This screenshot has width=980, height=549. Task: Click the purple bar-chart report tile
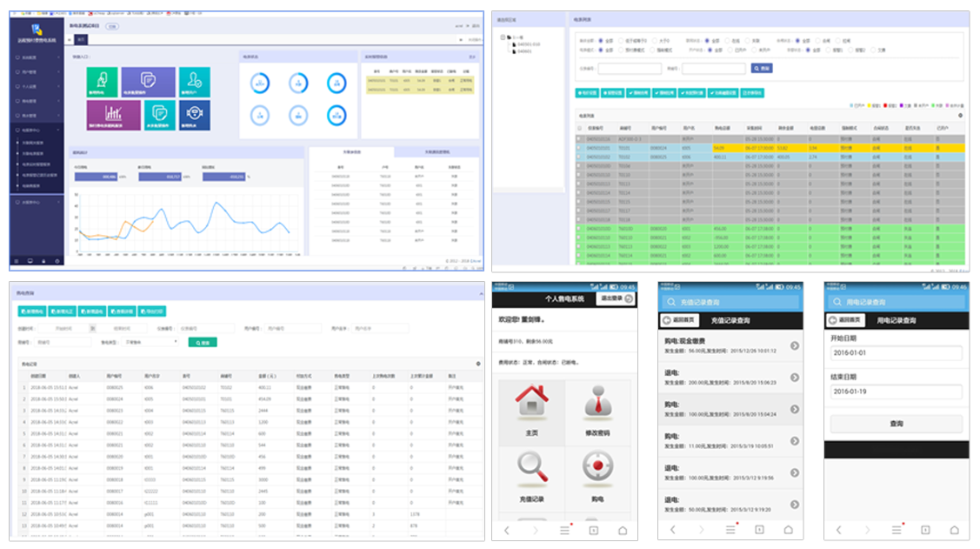coord(113,115)
